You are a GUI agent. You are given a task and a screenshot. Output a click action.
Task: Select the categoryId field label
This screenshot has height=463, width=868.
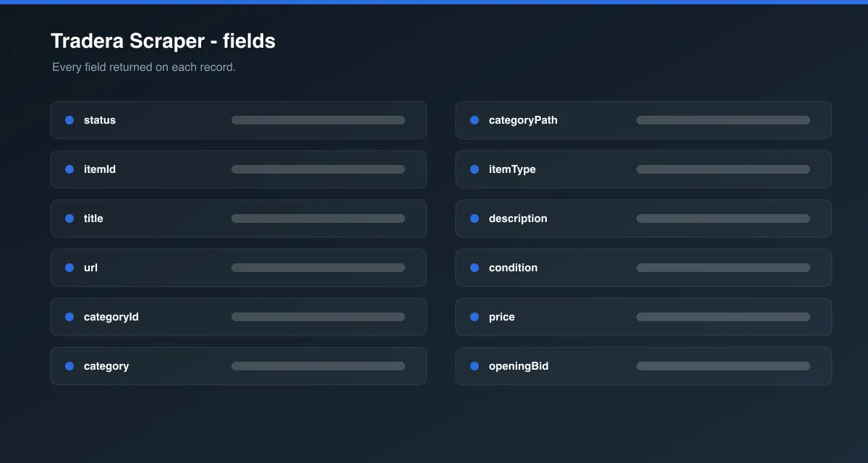coord(111,317)
